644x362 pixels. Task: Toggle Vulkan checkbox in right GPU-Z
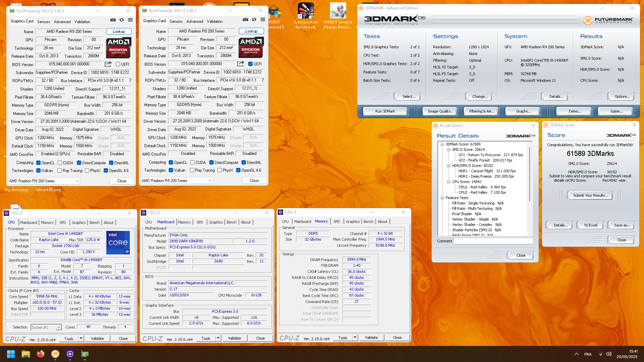(171, 170)
